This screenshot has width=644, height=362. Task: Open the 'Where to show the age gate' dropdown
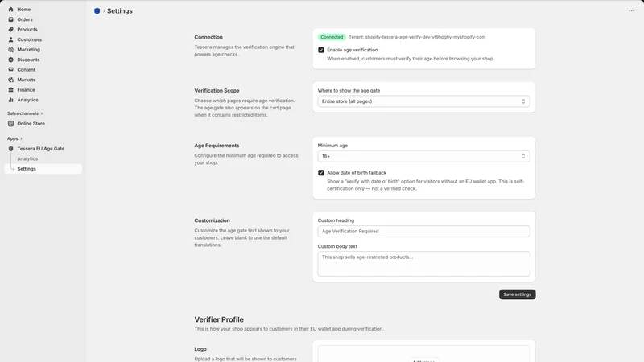(423, 101)
